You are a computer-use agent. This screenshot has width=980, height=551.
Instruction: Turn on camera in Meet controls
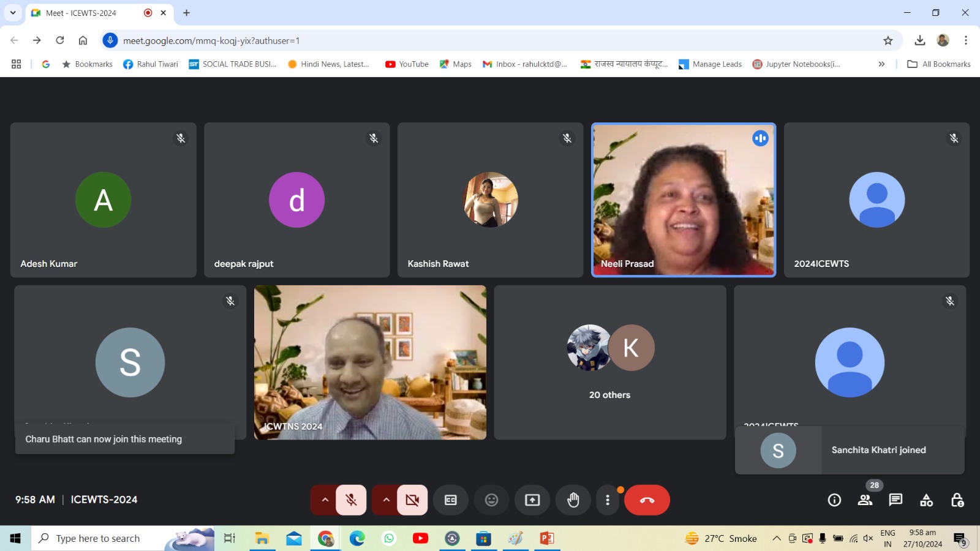412,500
